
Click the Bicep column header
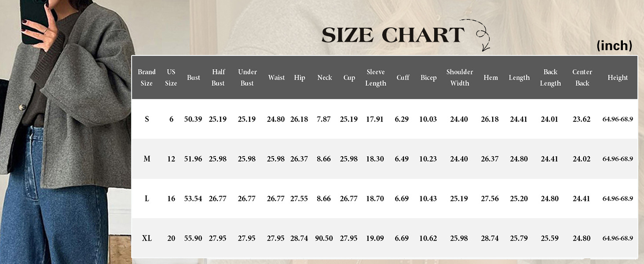tap(428, 77)
